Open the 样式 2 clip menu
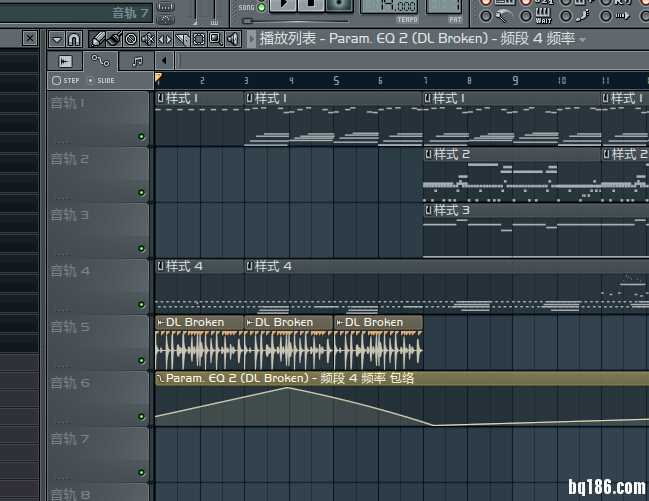This screenshot has width=649, height=501. click(x=429, y=154)
